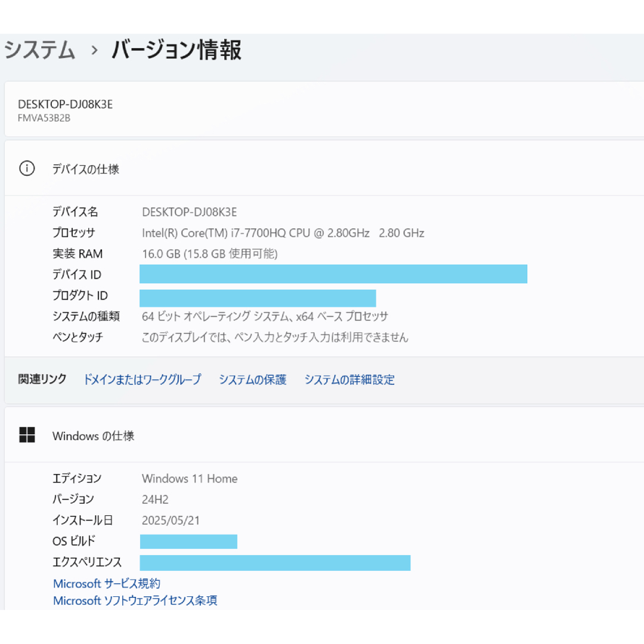Screen dimensions: 644x644
Task: Select the デバイス名 value DESKTOP-DJ08K3E
Action: pos(190,212)
